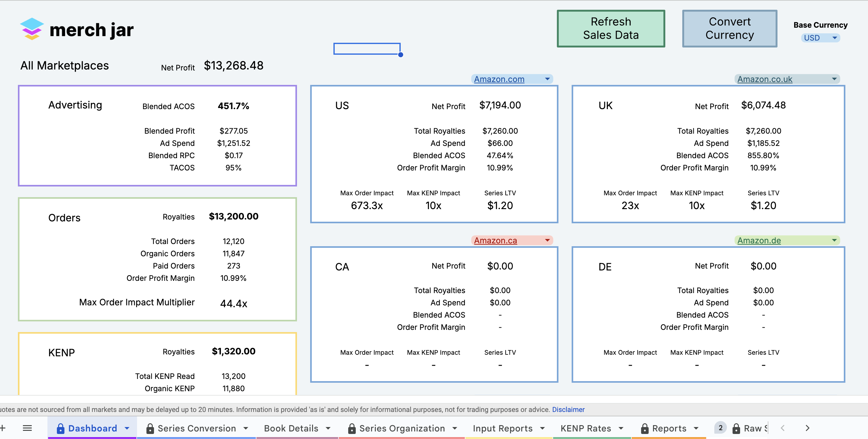Click the selected empty cell box
Viewport: 868px width, 439px height.
point(367,48)
